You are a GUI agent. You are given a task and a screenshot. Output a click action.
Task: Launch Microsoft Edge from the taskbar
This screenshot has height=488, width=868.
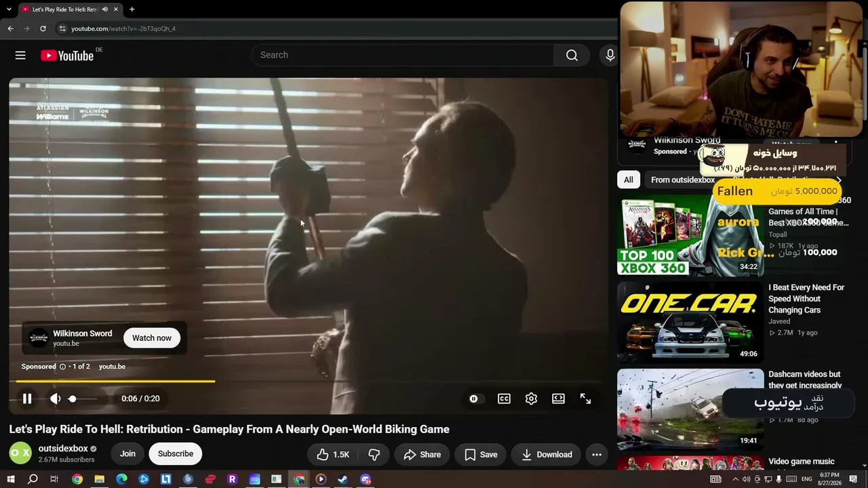point(121,479)
